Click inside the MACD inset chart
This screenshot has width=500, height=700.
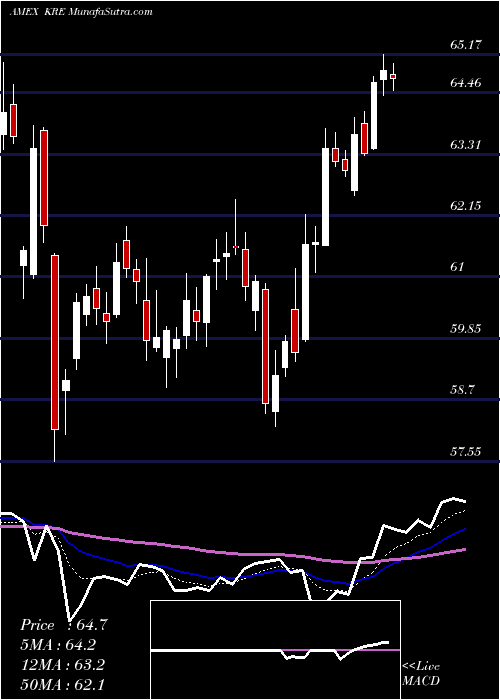275,650
